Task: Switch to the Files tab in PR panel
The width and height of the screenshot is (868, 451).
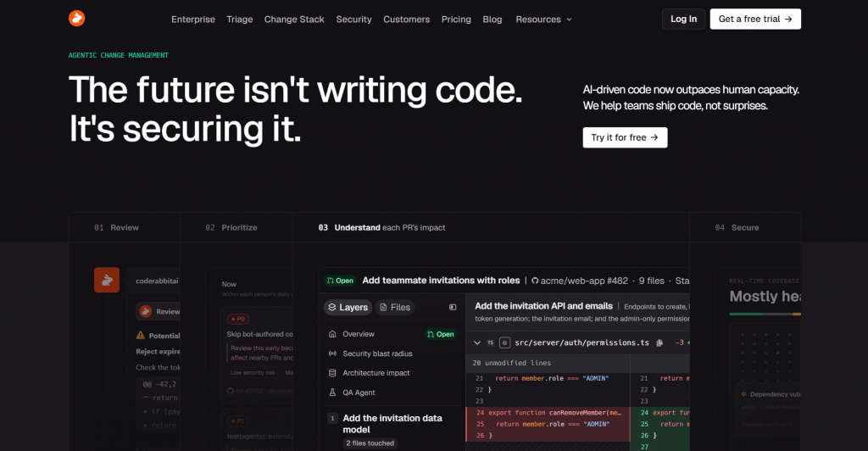Action: 395,307
